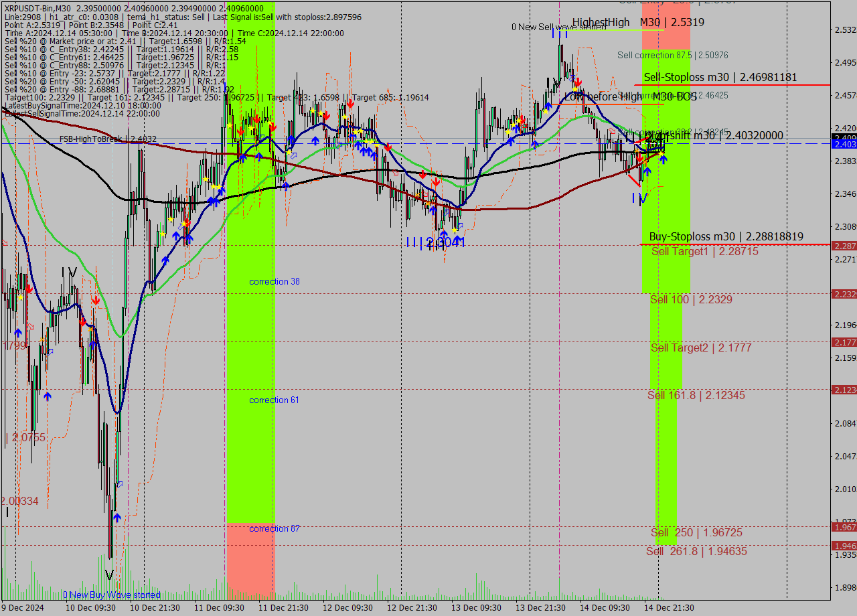Screen dimensions: 857x616
Task: Select the '12 Dec 09:30' time axis label
Action: (x=347, y=608)
